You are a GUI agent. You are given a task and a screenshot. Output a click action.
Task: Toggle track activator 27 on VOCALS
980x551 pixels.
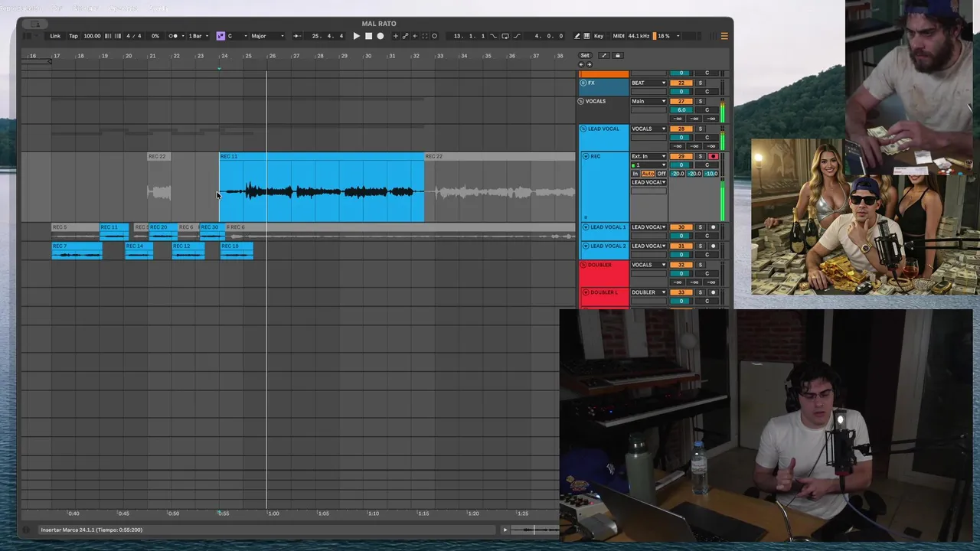(681, 101)
